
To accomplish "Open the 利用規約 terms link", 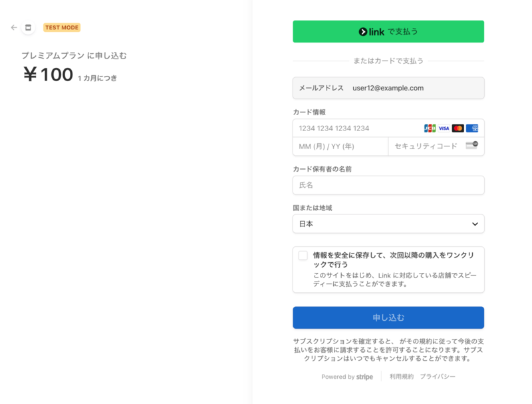I will tap(402, 377).
